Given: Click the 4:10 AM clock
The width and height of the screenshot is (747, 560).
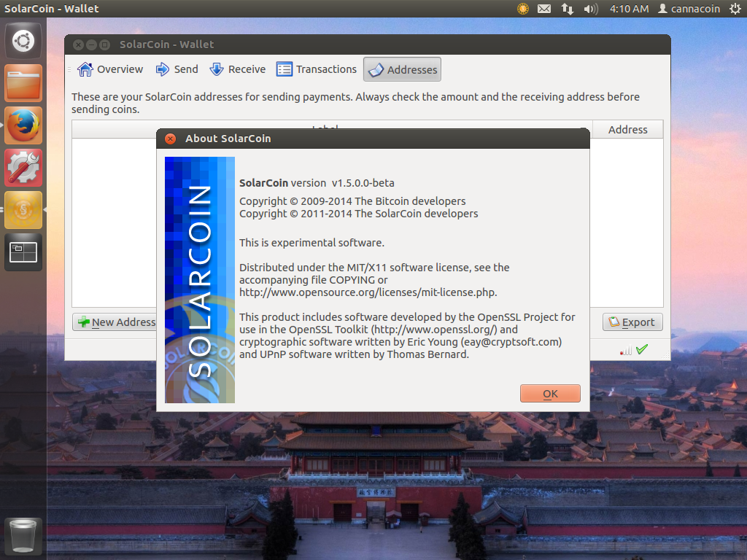Looking at the screenshot, I should tap(629, 9).
